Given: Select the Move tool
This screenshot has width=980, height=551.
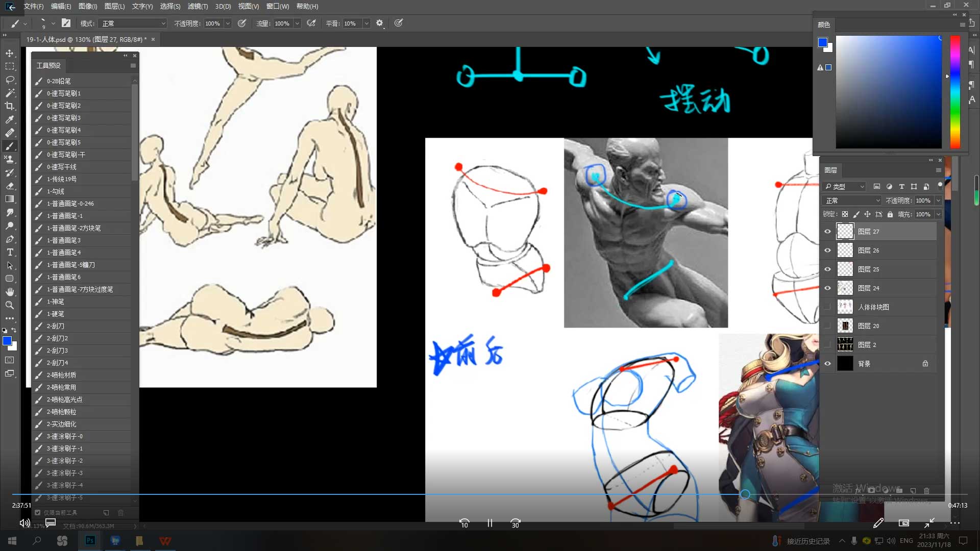Looking at the screenshot, I should (x=10, y=54).
